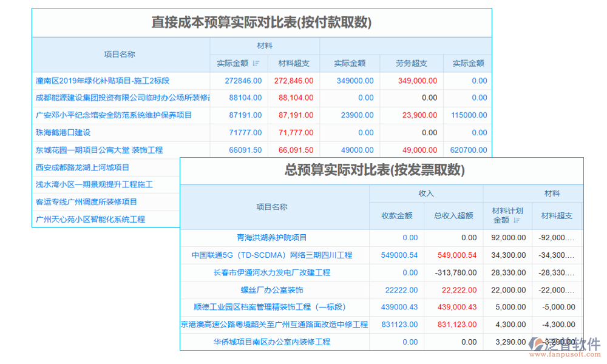
Task: Click the 总收入超额 column header
Action: tap(453, 216)
